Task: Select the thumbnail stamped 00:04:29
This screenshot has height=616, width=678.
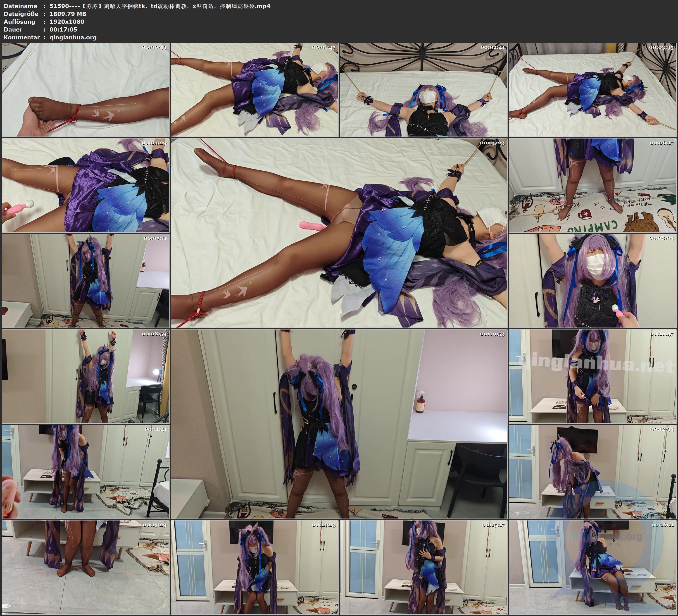Action: [x=85, y=185]
